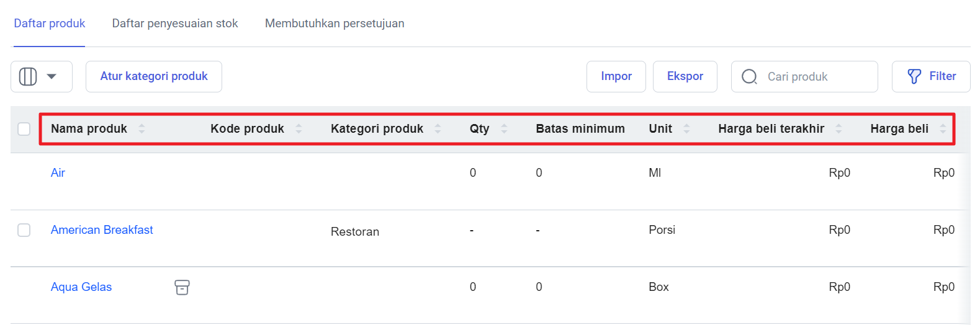The image size is (980, 325).
Task: Switch to Daftar produk tab
Action: pos(50,24)
